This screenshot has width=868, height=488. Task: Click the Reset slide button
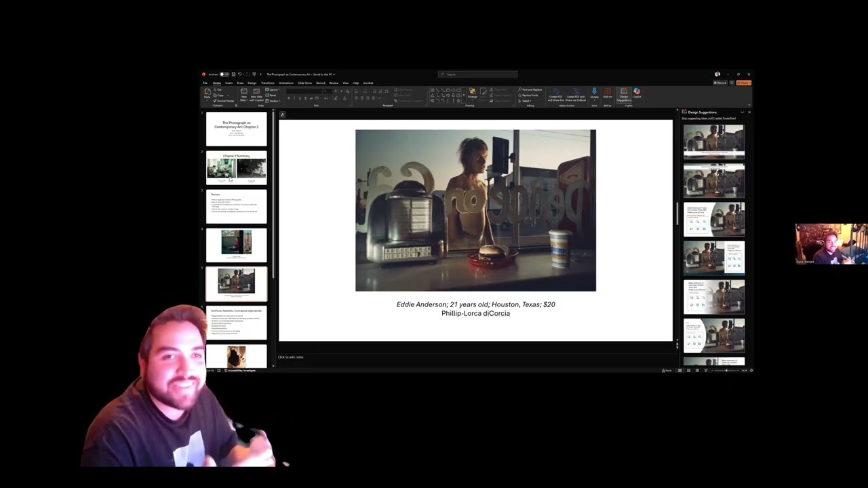click(271, 95)
